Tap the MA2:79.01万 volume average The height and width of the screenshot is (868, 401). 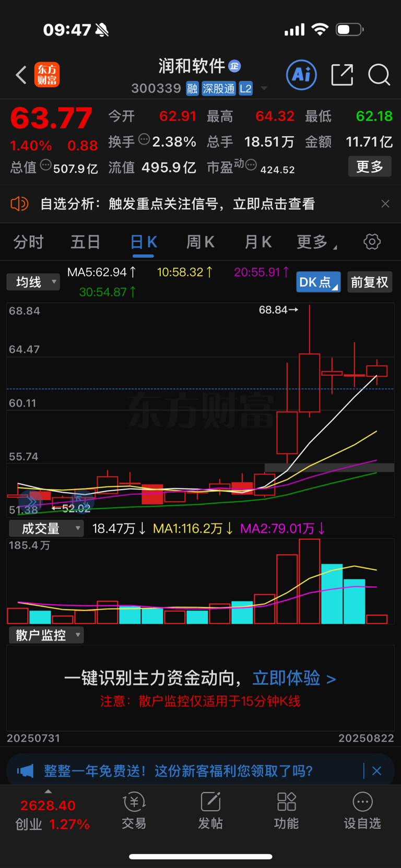282,529
